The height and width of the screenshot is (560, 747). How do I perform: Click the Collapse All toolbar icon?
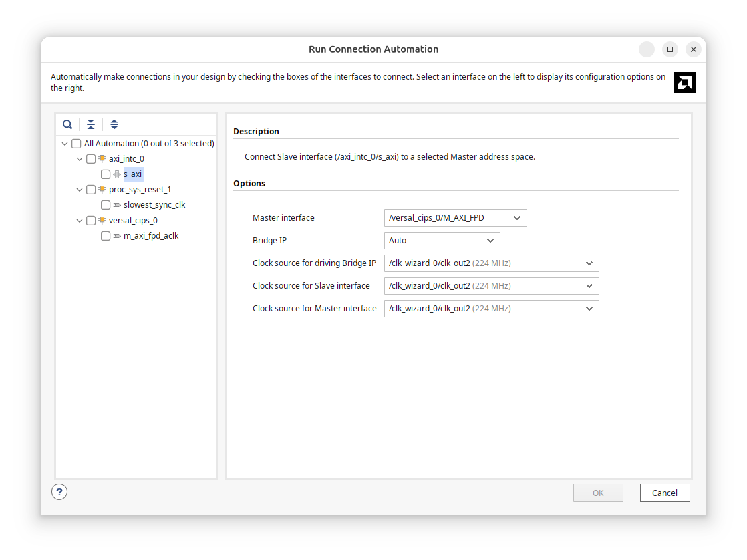91,124
